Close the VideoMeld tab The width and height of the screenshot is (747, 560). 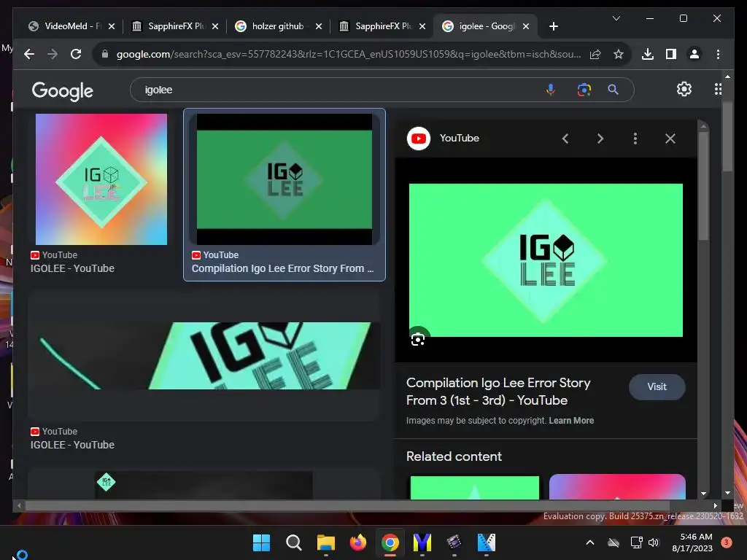[x=112, y=26]
